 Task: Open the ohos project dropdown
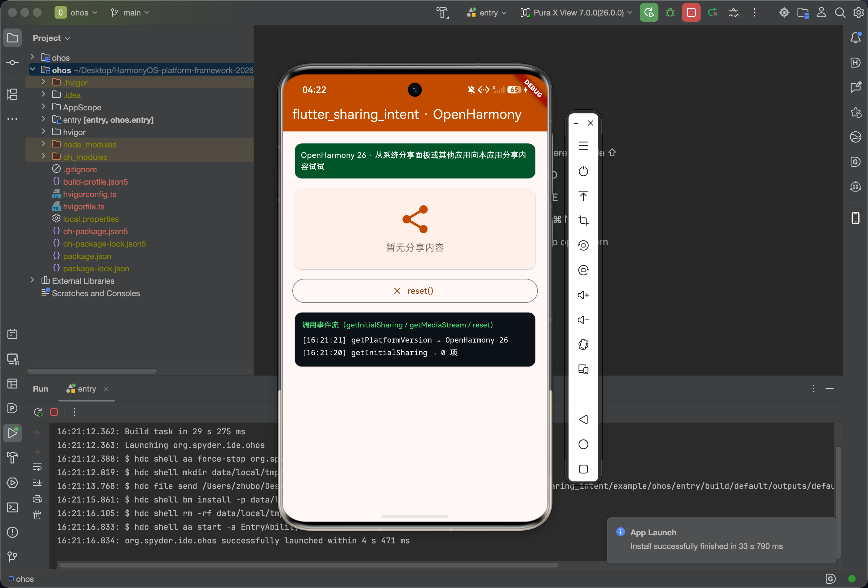click(x=76, y=13)
